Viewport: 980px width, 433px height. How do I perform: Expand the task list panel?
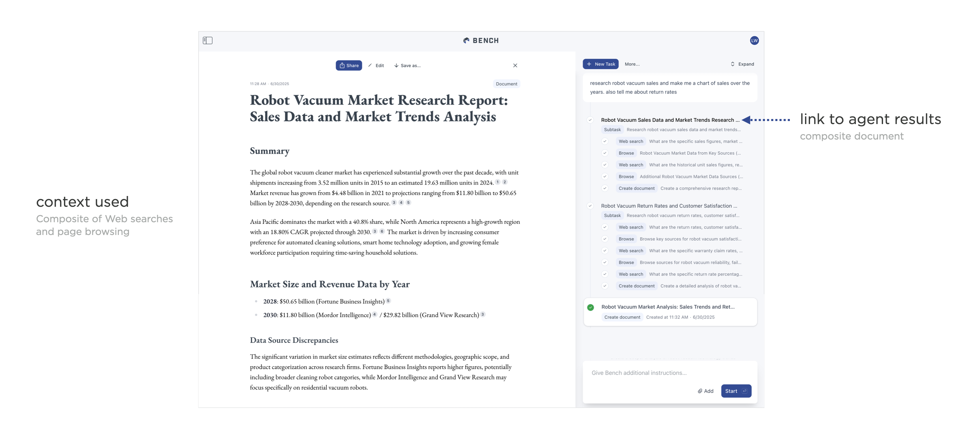pyautogui.click(x=742, y=64)
